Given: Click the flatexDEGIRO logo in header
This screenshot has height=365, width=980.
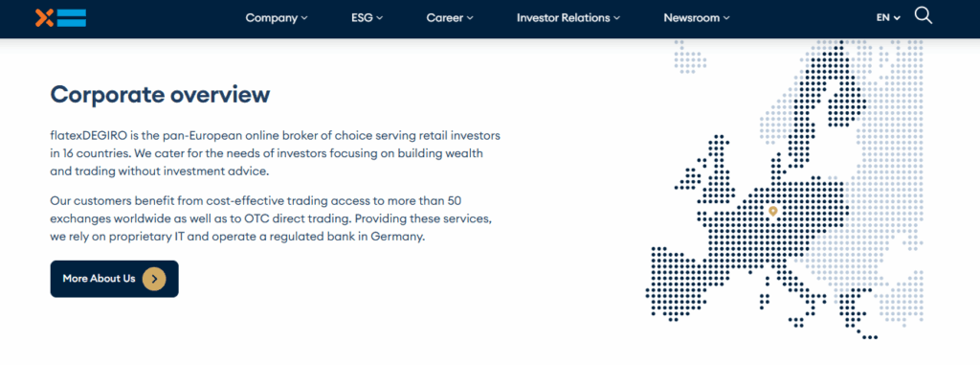Looking at the screenshot, I should click(x=60, y=18).
